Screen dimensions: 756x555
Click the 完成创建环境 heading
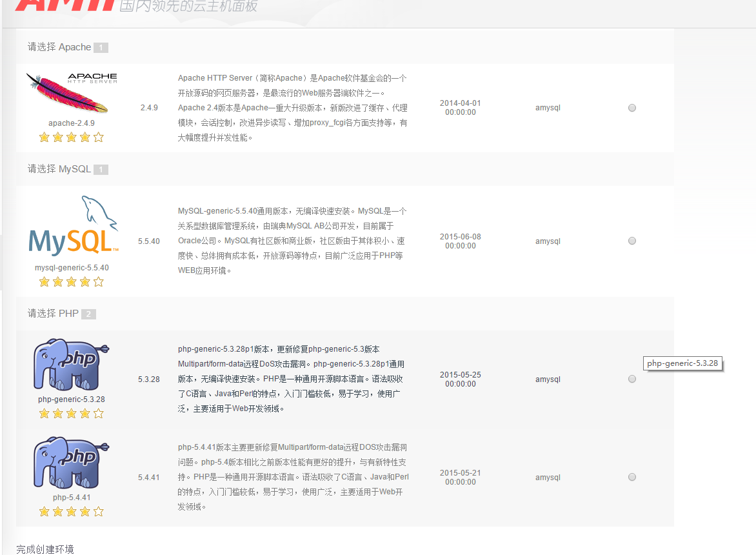tap(45, 549)
